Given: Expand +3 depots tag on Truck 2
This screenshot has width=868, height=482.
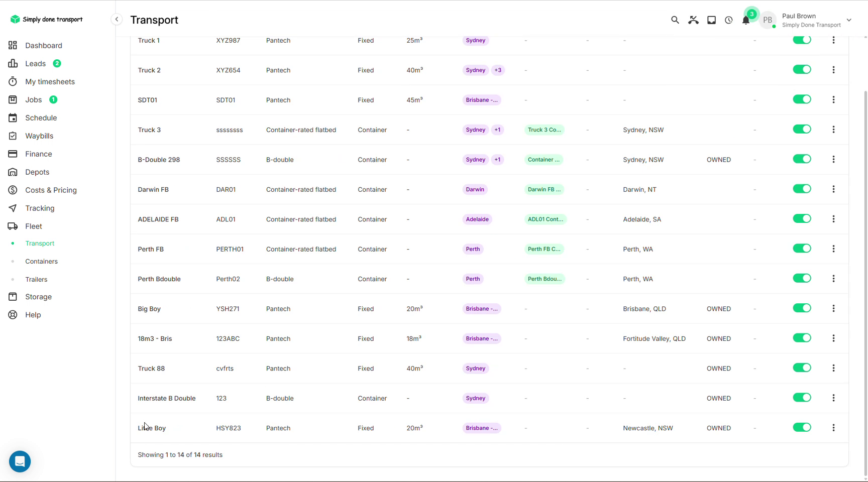Looking at the screenshot, I should [498, 70].
